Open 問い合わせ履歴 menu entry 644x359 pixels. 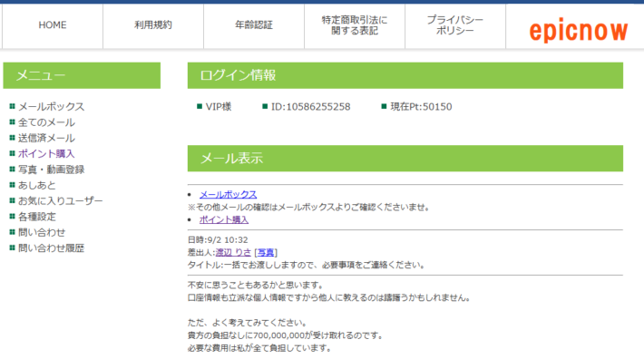[x=51, y=247]
